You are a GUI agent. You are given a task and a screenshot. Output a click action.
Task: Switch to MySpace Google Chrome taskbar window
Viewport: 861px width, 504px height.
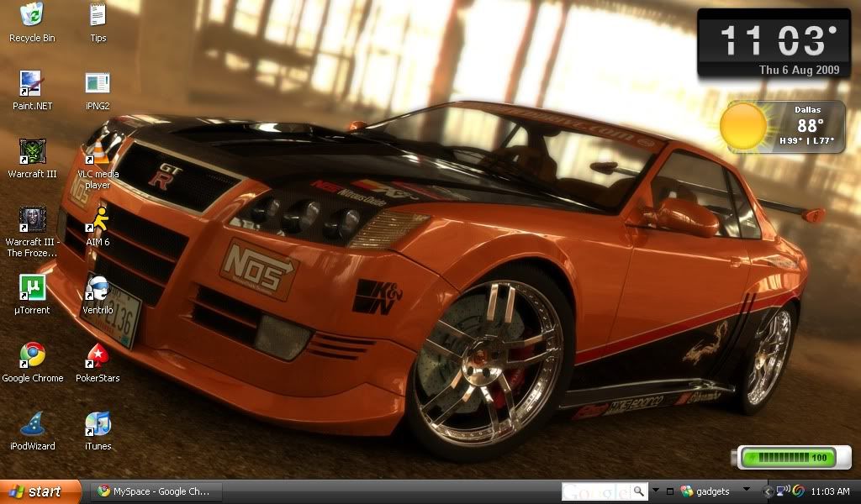(x=156, y=491)
